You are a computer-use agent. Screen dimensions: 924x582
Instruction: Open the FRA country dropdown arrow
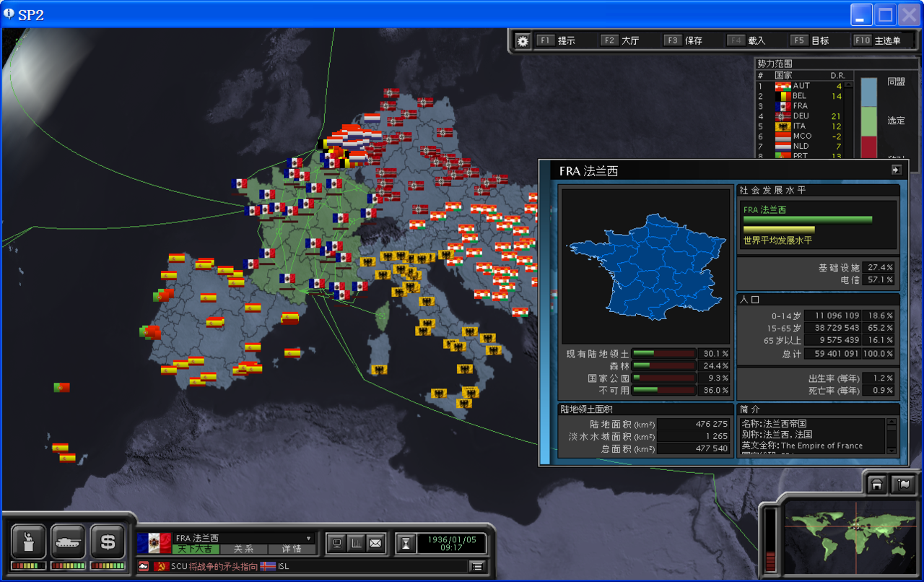click(x=309, y=538)
